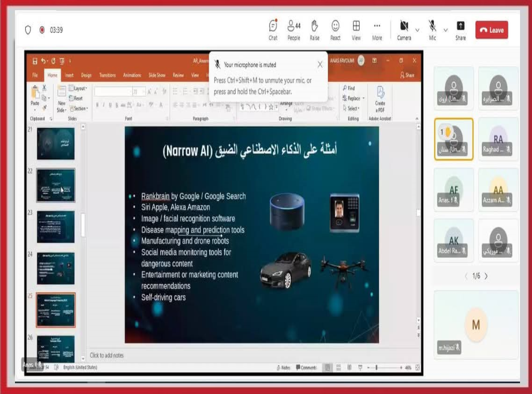Viewport: 532px width, 394px height.
Task: Dismiss the microphone muted notification
Action: 320,65
